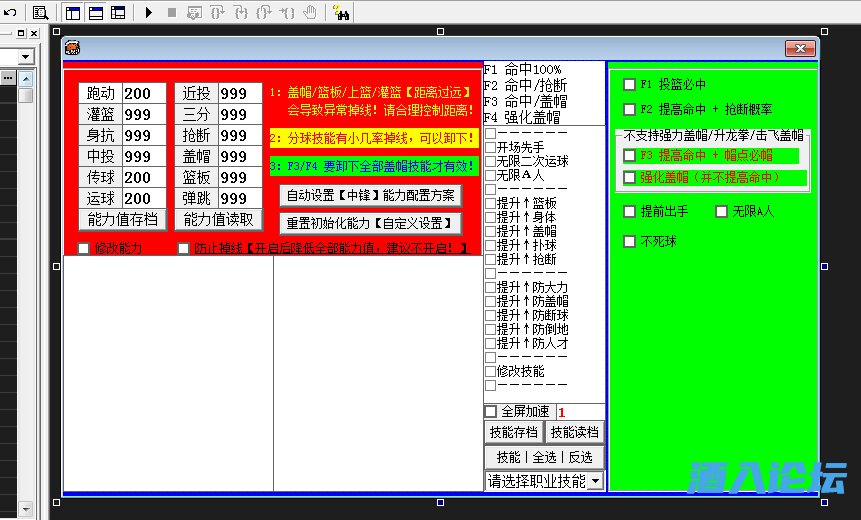Click the document magnifier preview icon
The height and width of the screenshot is (520, 861).
(x=41, y=13)
